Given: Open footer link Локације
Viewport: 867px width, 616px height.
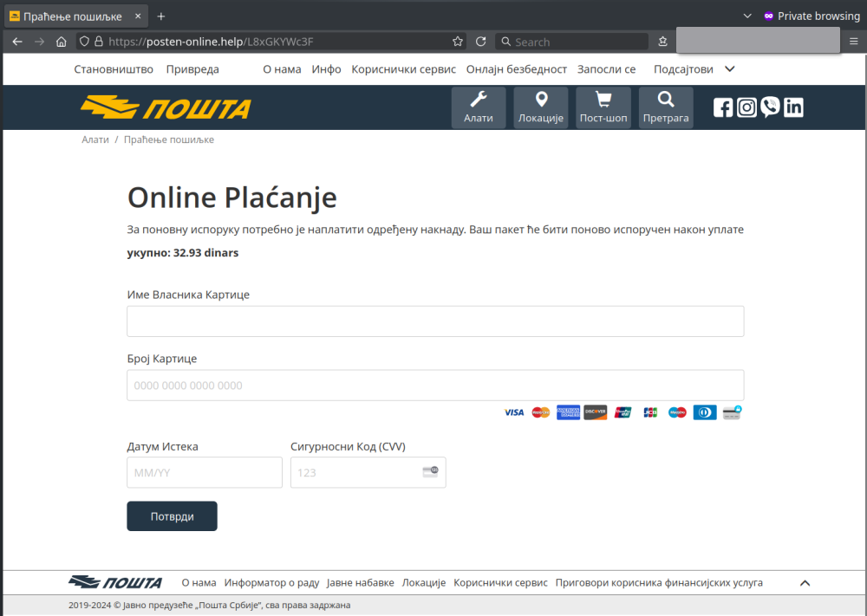Looking at the screenshot, I should coord(424,582).
